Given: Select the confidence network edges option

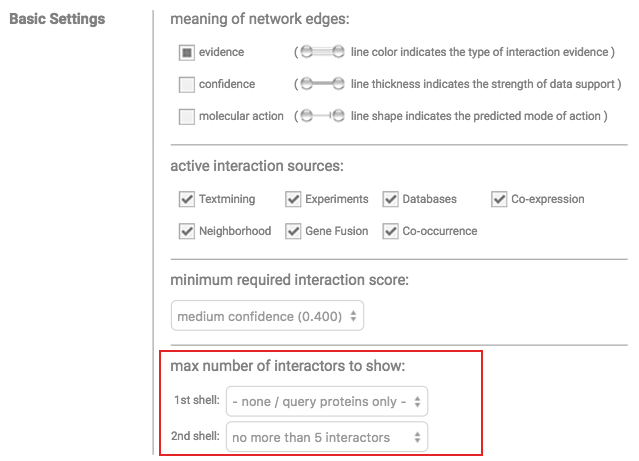Looking at the screenshot, I should tap(187, 84).
